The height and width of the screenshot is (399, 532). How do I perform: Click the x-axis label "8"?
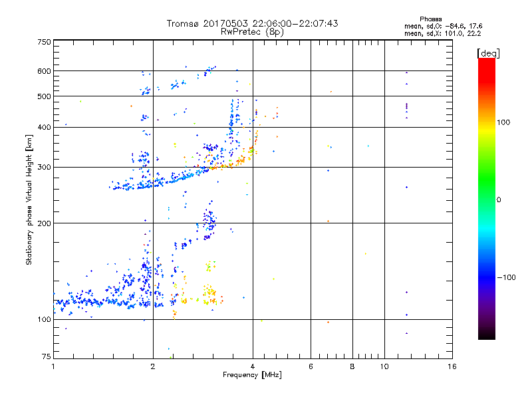coord(352,366)
